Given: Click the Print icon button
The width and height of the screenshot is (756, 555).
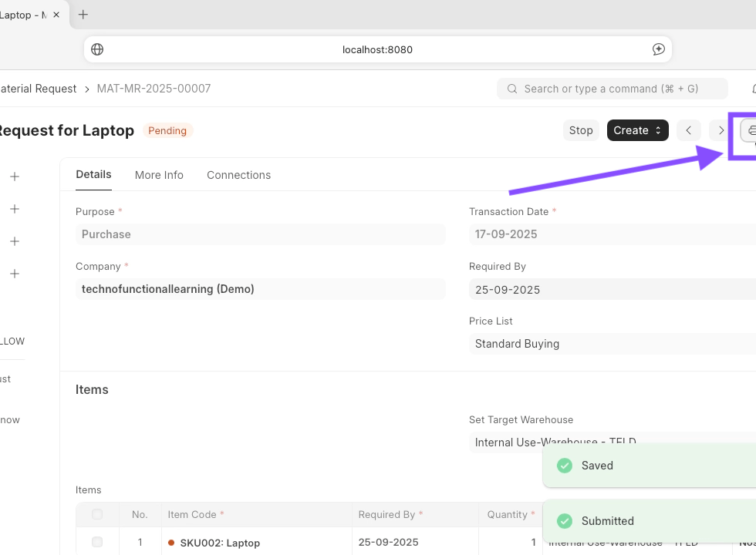Looking at the screenshot, I should point(749,130).
